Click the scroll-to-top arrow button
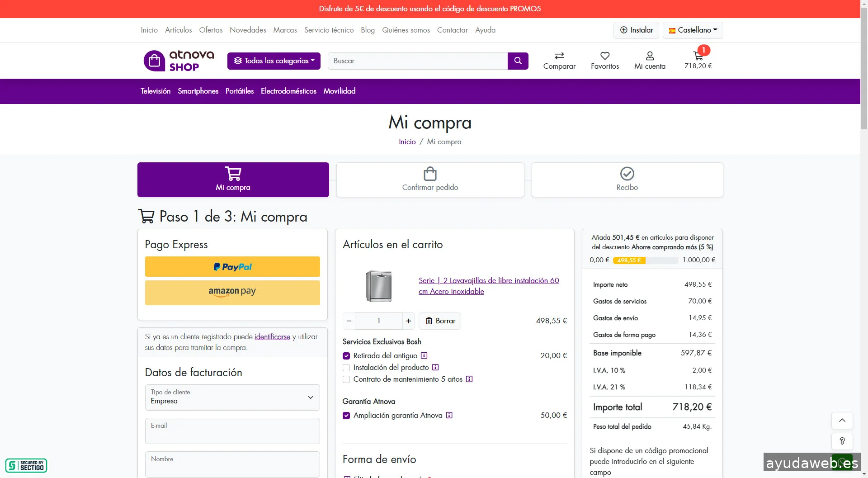 [x=842, y=420]
